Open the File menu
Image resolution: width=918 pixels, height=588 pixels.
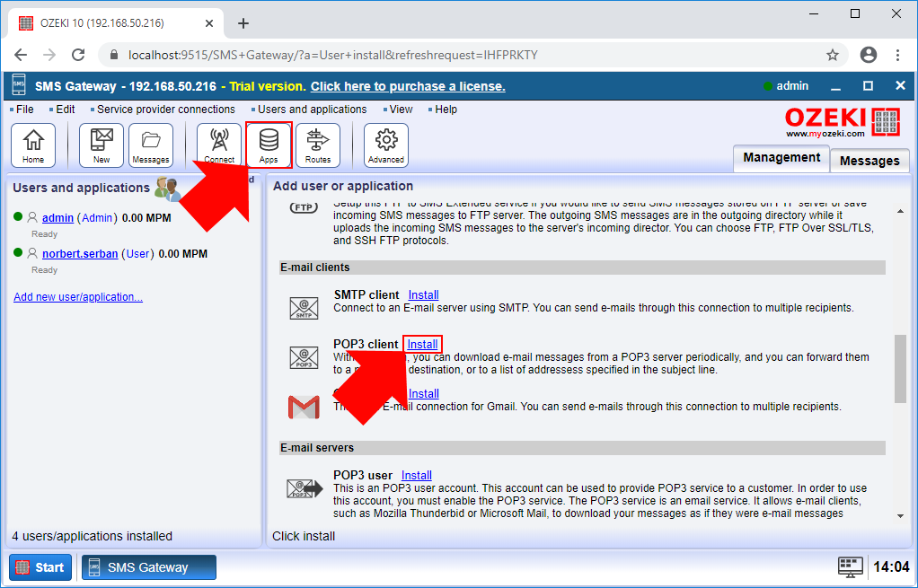click(24, 110)
